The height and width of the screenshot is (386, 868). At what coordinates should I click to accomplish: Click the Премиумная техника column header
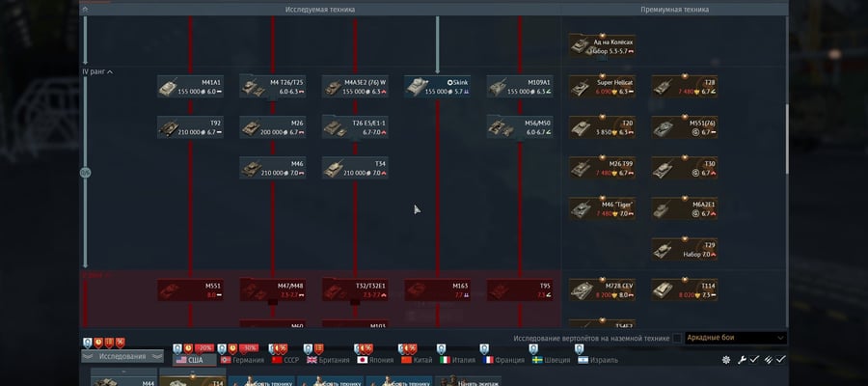[x=674, y=10]
